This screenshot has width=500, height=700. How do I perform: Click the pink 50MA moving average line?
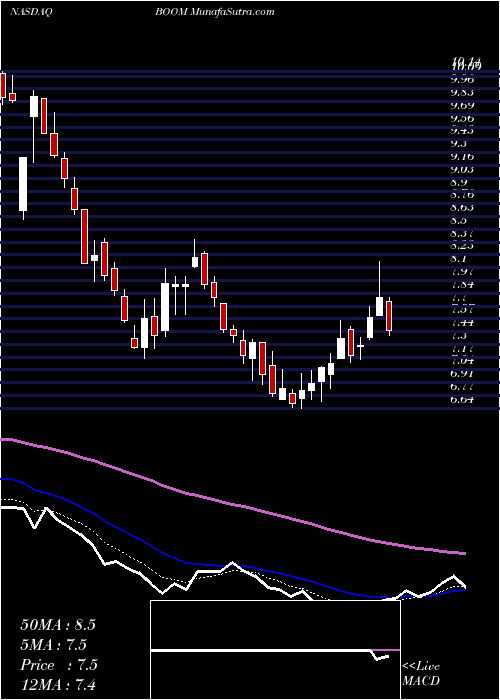coord(232,504)
